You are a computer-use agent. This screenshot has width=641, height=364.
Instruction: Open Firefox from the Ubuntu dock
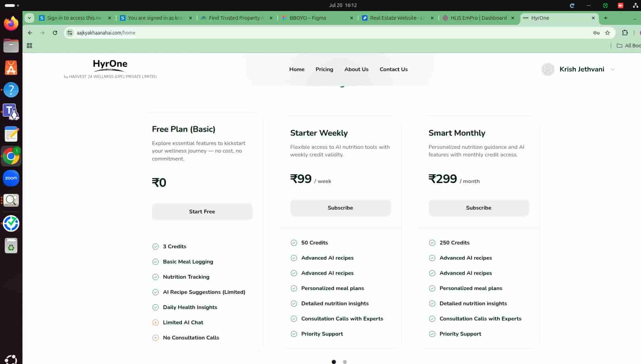tap(11, 23)
